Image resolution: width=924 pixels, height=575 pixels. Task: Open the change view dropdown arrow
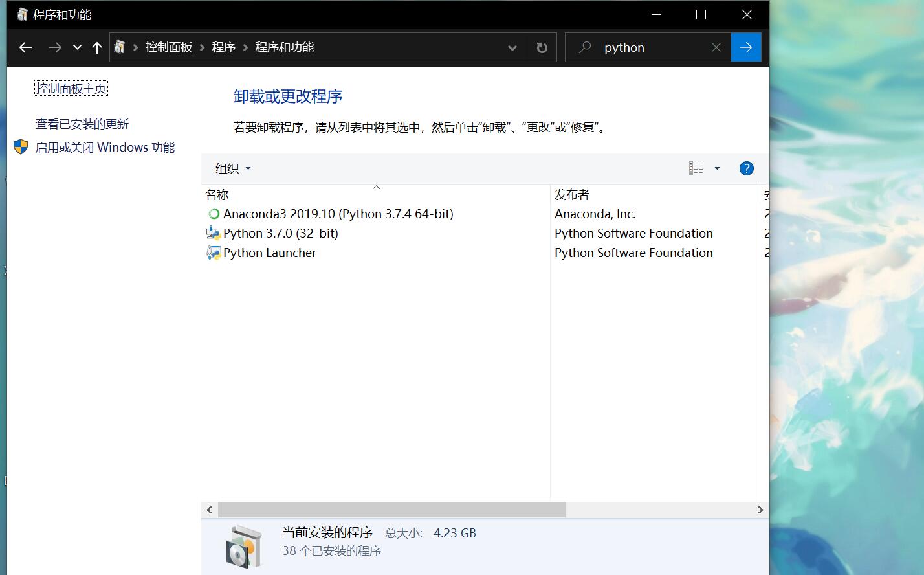(x=717, y=168)
